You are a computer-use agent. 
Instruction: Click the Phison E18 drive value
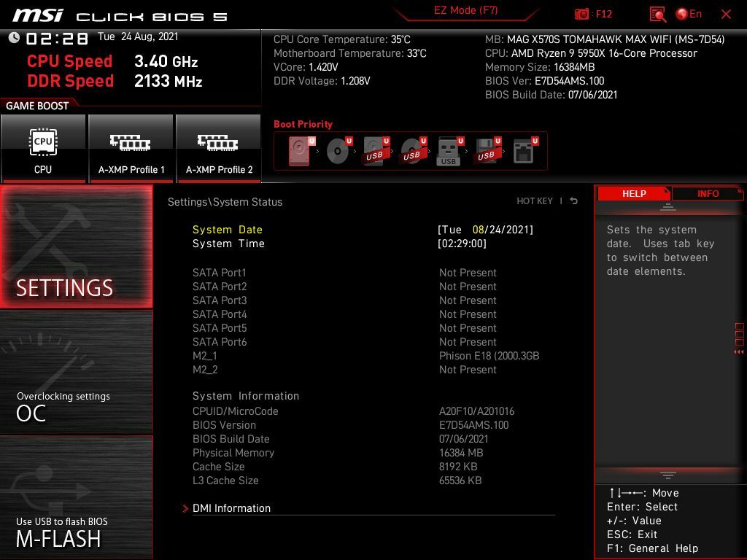[489, 356]
